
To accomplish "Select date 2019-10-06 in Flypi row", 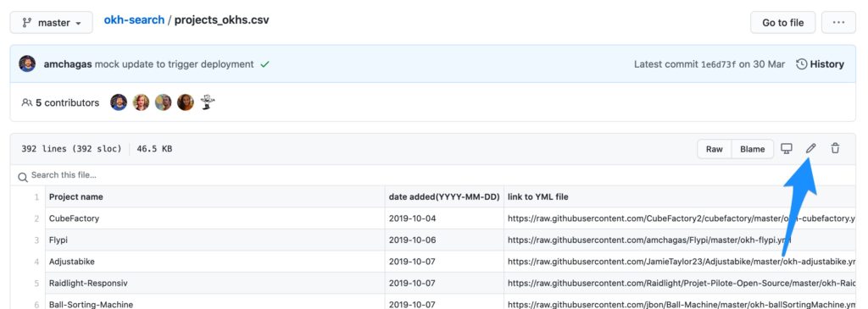I will (x=444, y=240).
